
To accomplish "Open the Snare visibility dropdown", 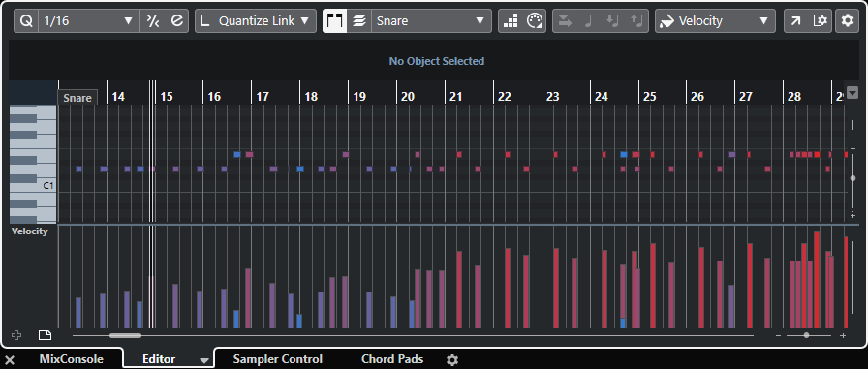I will pyautogui.click(x=431, y=21).
